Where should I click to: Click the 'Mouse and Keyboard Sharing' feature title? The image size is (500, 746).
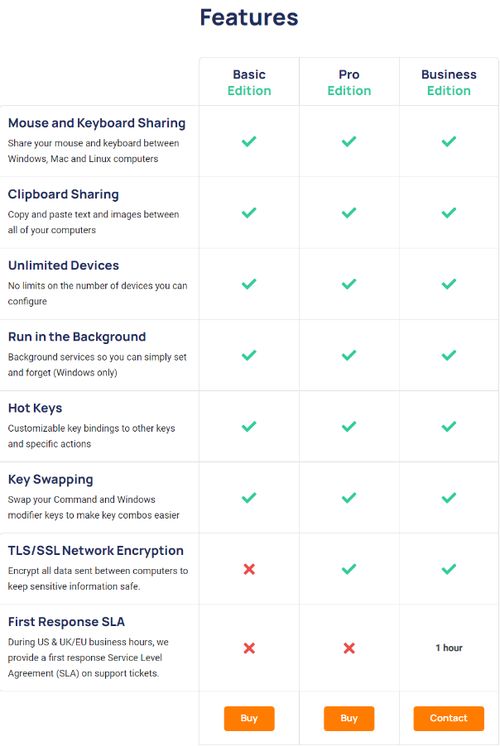(x=97, y=123)
